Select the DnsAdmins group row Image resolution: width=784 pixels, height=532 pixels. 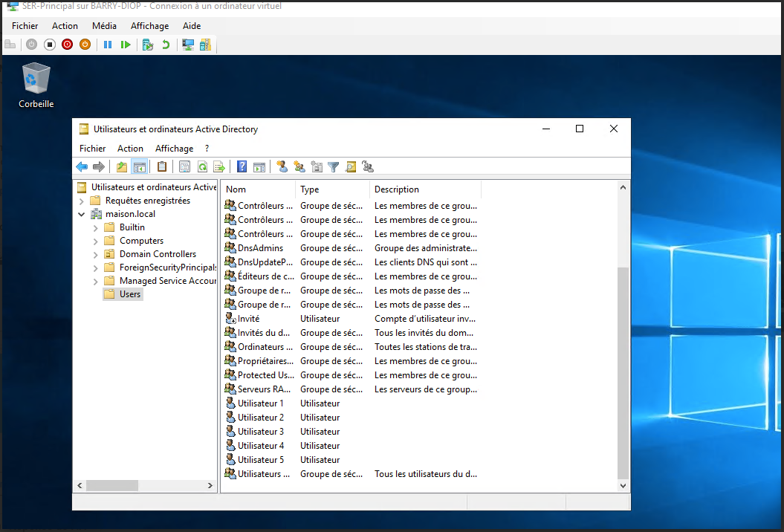[351, 248]
